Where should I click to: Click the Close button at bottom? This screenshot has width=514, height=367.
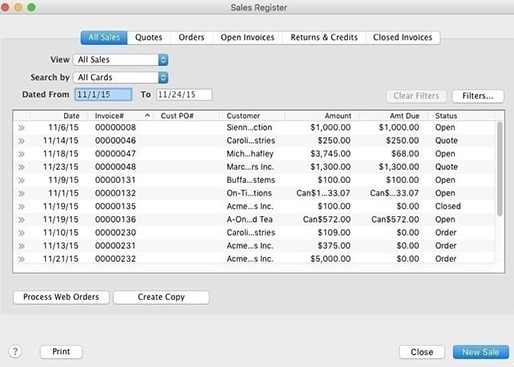[422, 352]
